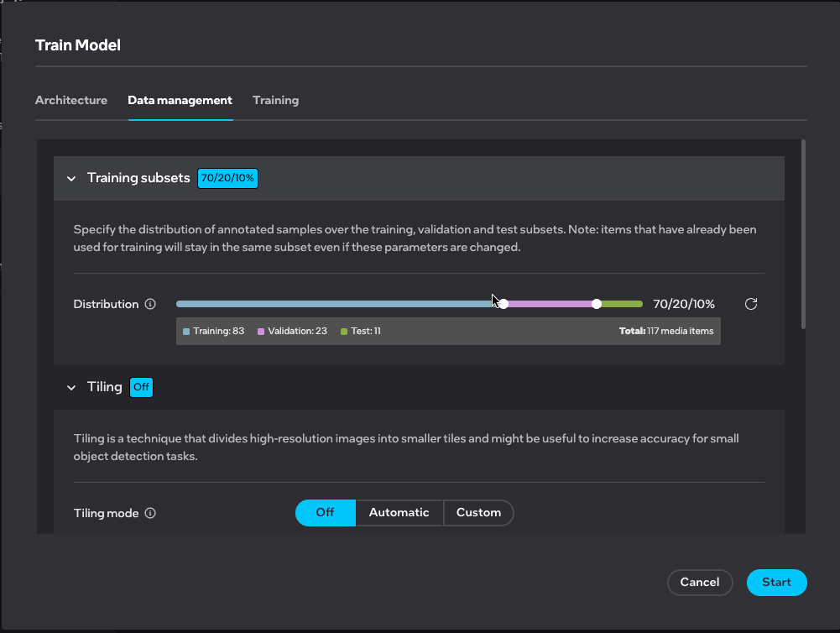Open the Training tab

(x=275, y=101)
